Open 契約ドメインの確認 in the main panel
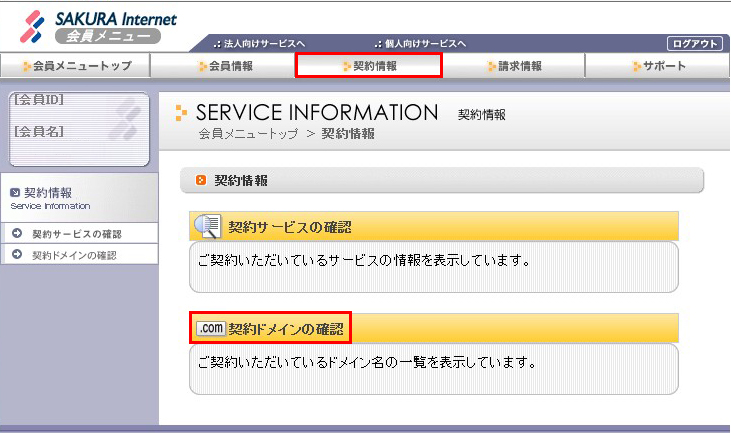 pos(285,328)
